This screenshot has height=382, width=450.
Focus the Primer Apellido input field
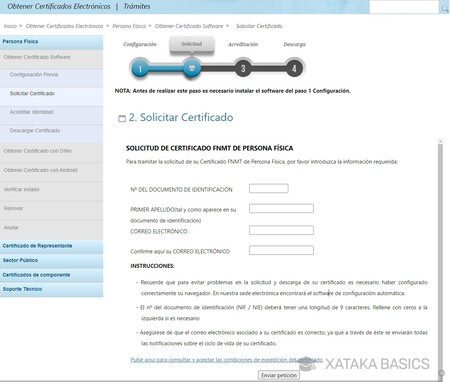pyautogui.click(x=281, y=208)
